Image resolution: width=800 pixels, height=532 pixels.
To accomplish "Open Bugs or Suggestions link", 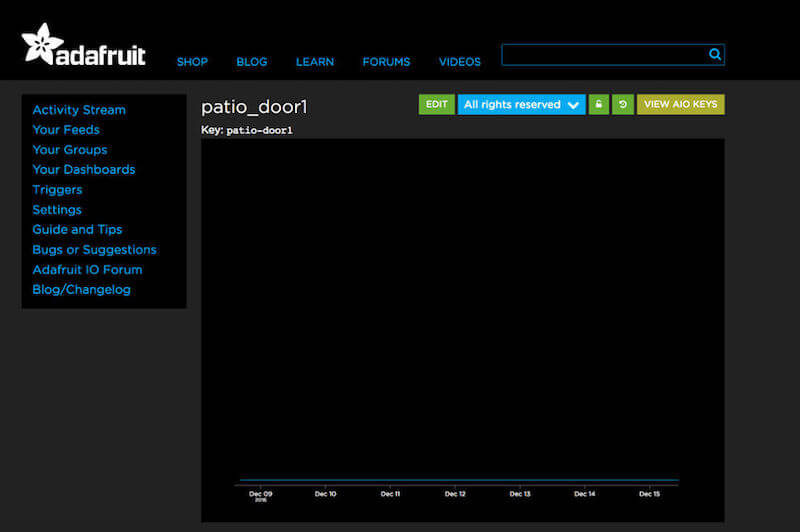I will [94, 249].
